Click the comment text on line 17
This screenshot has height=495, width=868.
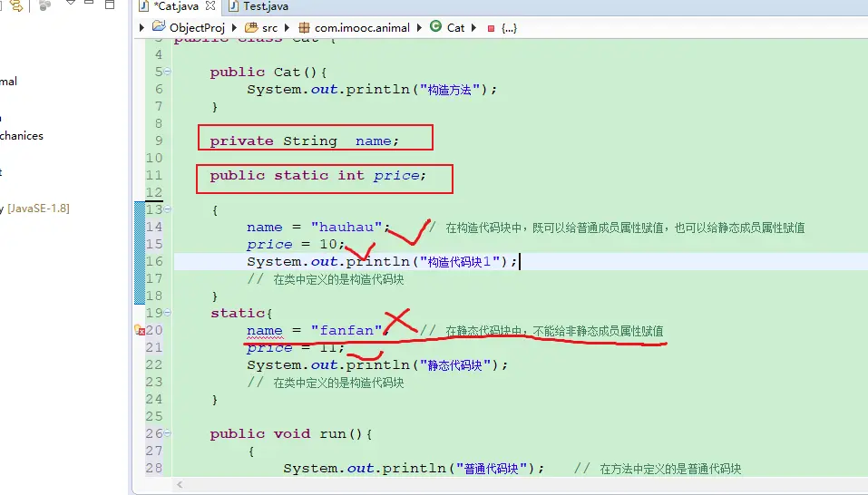326,279
